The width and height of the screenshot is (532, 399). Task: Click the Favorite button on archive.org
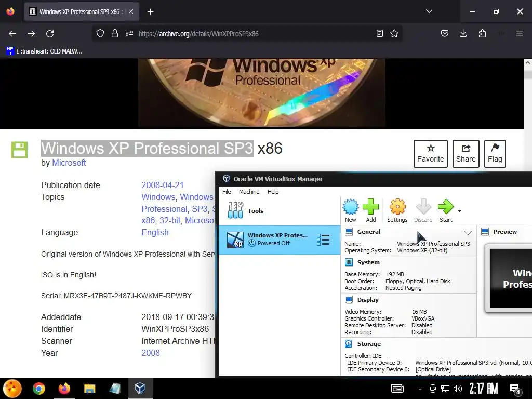[431, 154]
